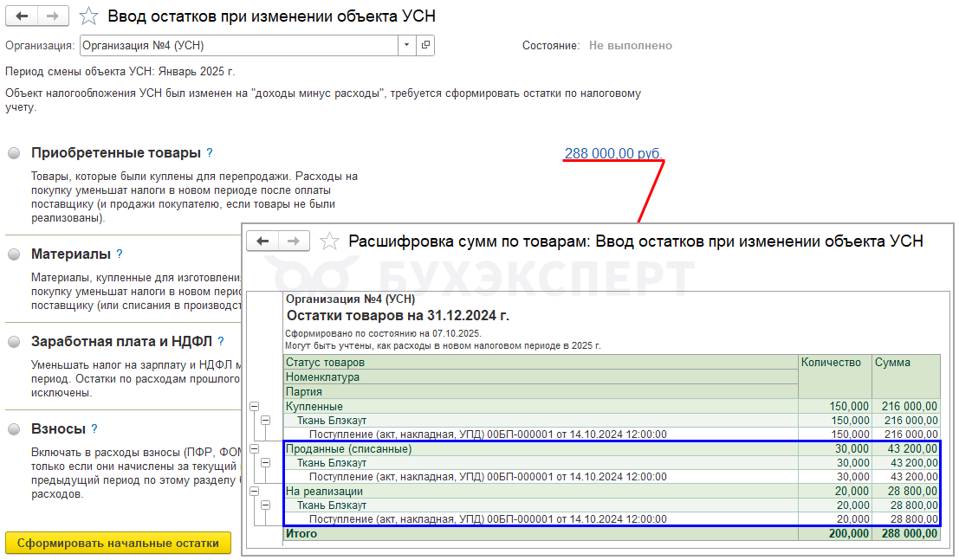Click Сформировать начальные остатки button
This screenshot has width=959, height=560.
coord(118,543)
